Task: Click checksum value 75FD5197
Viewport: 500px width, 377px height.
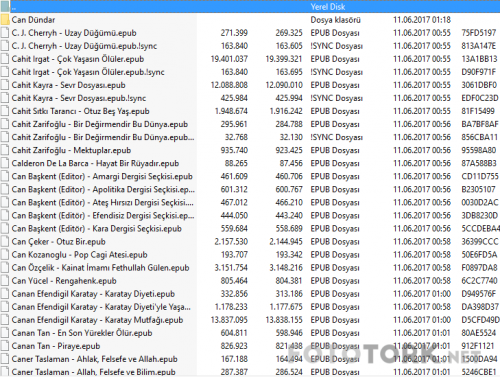Action: (479, 33)
